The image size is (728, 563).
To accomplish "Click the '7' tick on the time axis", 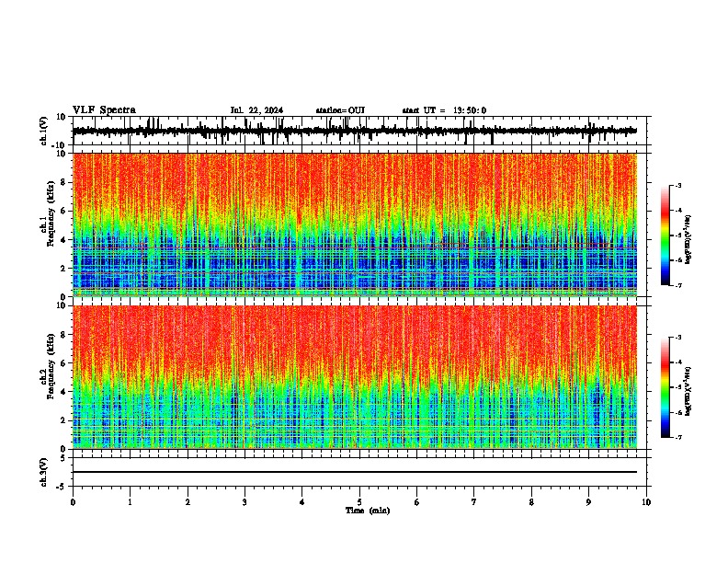I will 474,502.
